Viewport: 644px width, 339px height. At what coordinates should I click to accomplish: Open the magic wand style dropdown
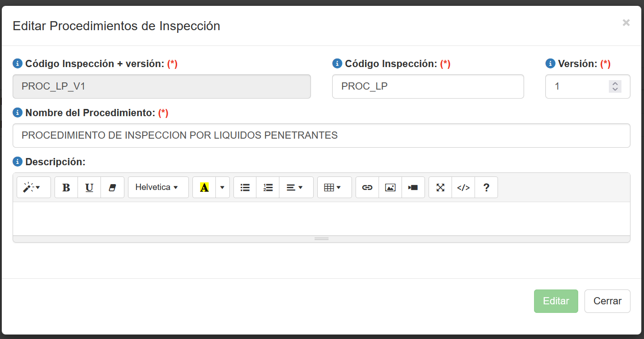click(x=34, y=187)
